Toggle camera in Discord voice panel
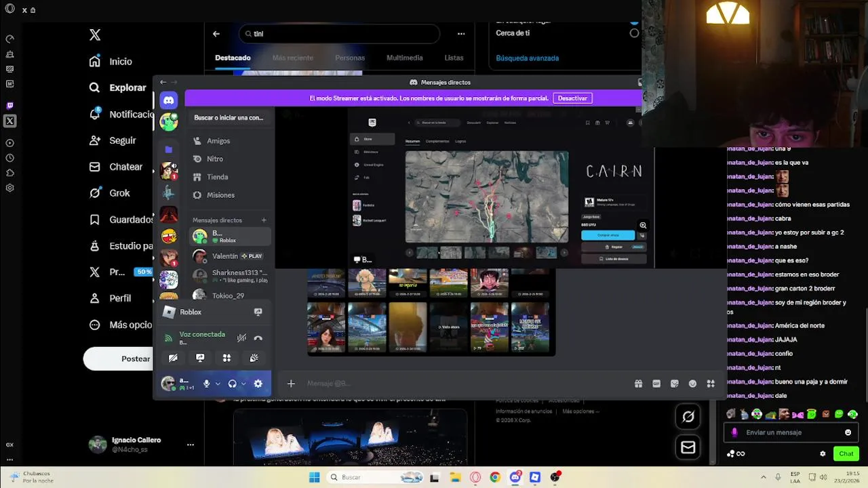Screen dimensions: 868x488 pyautogui.click(x=173, y=358)
